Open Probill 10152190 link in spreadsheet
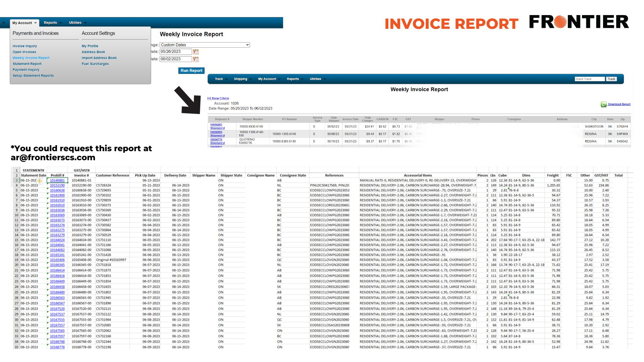 pyautogui.click(x=57, y=185)
